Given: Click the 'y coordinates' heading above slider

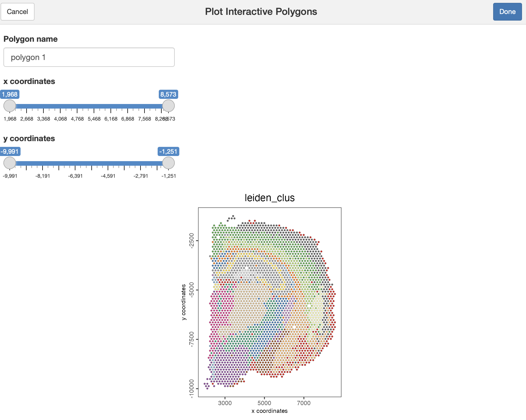Looking at the screenshot, I should click(29, 139).
